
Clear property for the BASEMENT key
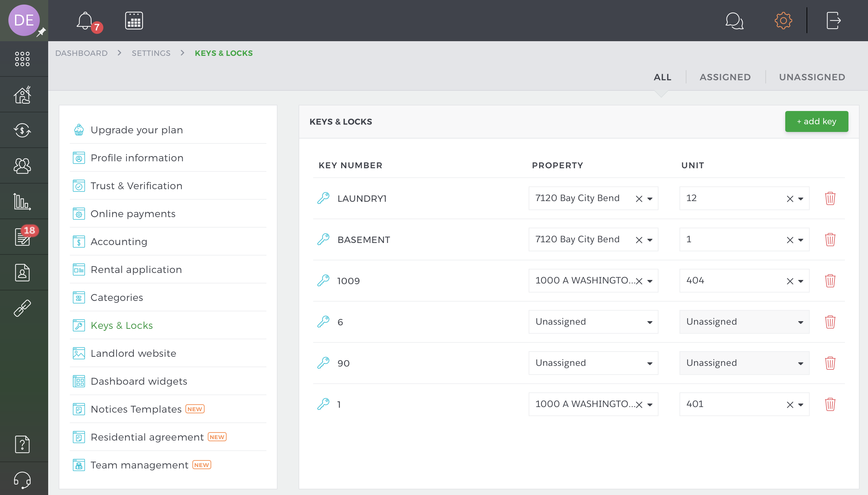[639, 240]
